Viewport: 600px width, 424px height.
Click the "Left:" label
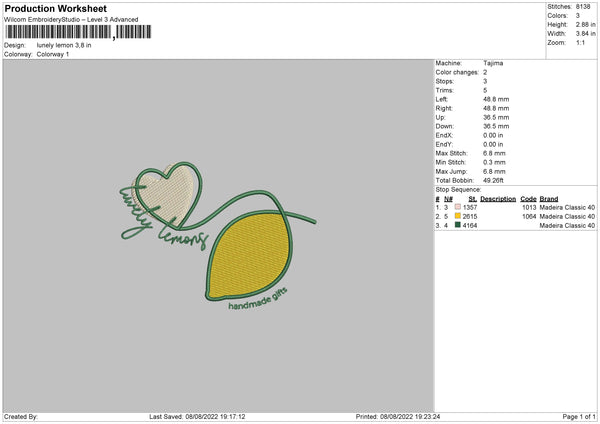pyautogui.click(x=442, y=99)
